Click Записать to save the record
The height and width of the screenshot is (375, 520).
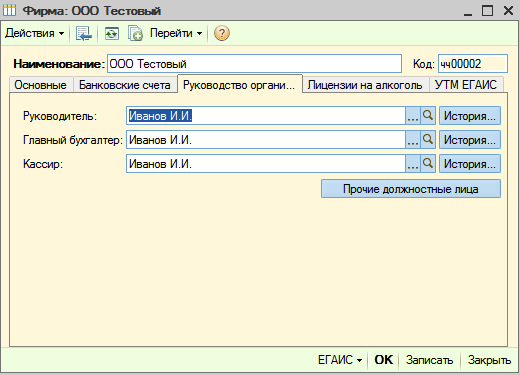(429, 360)
